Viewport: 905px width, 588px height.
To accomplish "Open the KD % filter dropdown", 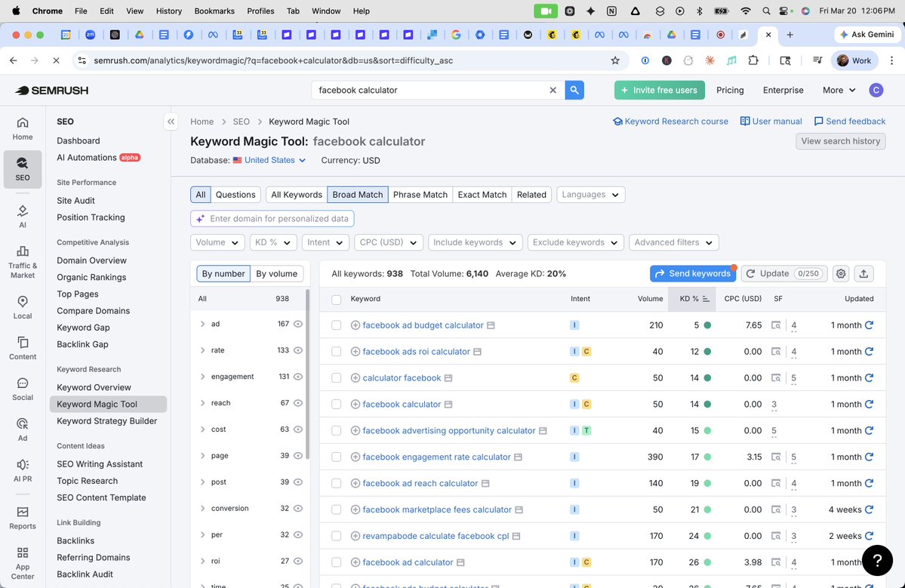I will [x=273, y=242].
